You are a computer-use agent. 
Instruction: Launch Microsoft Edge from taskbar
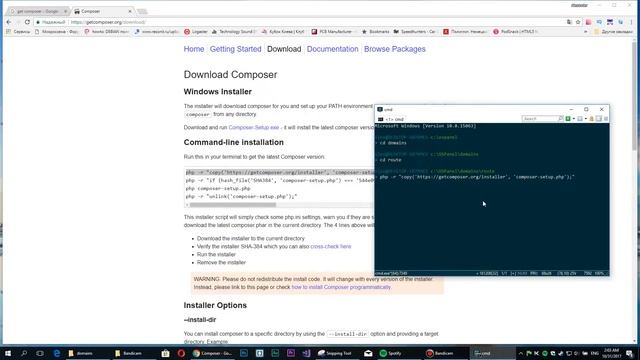(57, 353)
